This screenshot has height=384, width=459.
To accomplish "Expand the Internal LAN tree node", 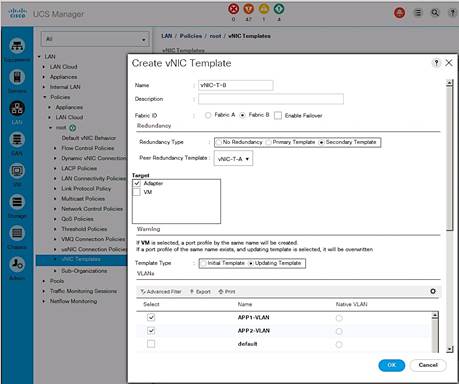I will coord(44,87).
